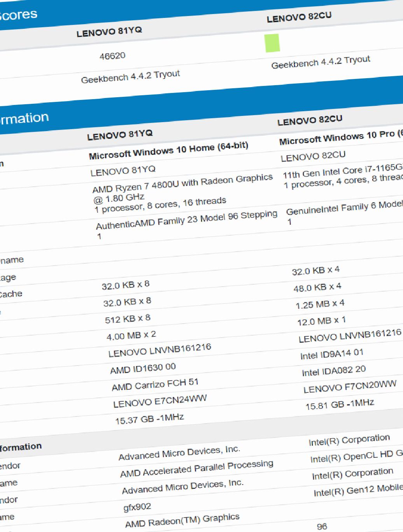The height and width of the screenshot is (532, 403).
Task: Click the "LENOVO F7CN20WW" BIOS value
Action: pos(350,387)
